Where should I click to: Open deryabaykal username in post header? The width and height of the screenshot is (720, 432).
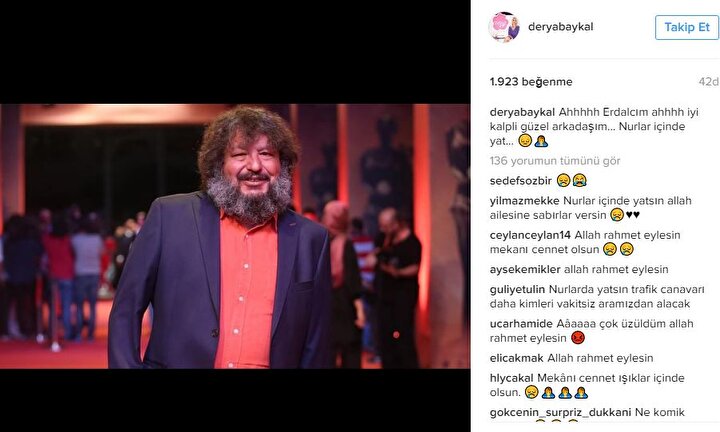tap(561, 27)
